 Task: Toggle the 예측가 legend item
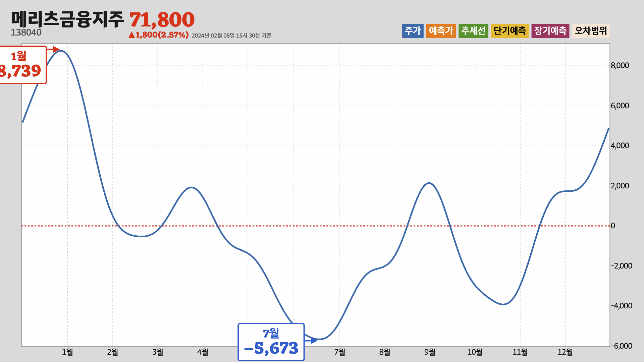(441, 31)
